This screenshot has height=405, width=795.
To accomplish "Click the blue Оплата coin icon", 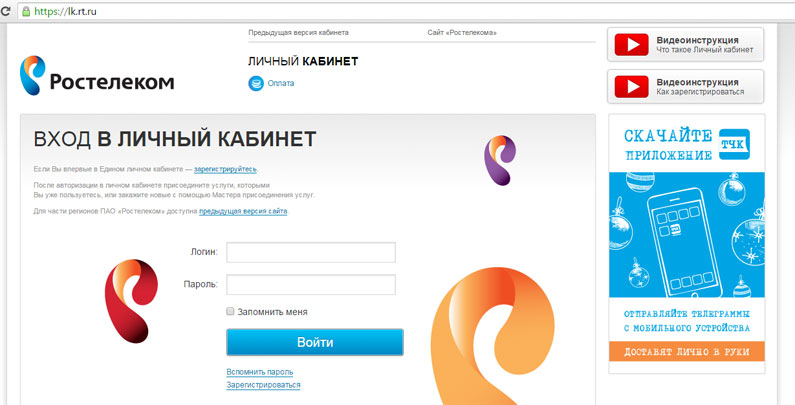I will pos(256,83).
